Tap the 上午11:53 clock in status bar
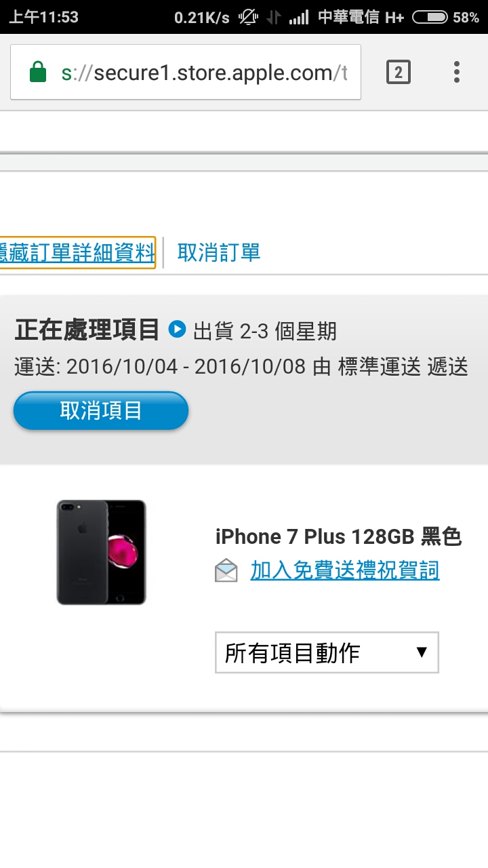 coord(43,17)
